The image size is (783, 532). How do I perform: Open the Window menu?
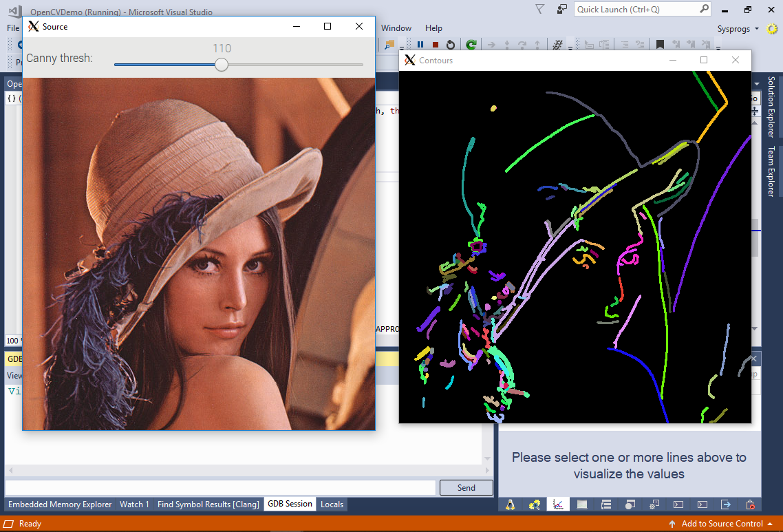(396, 28)
